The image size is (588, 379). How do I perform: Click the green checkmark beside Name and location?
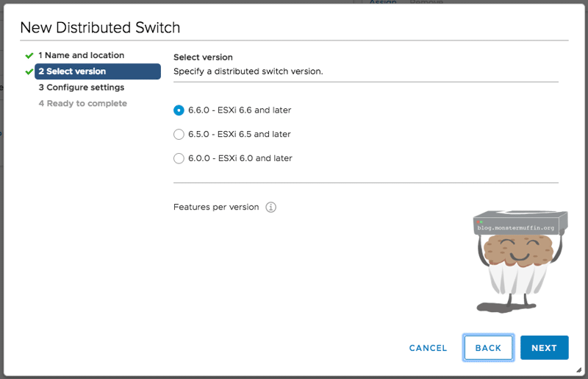(x=29, y=55)
